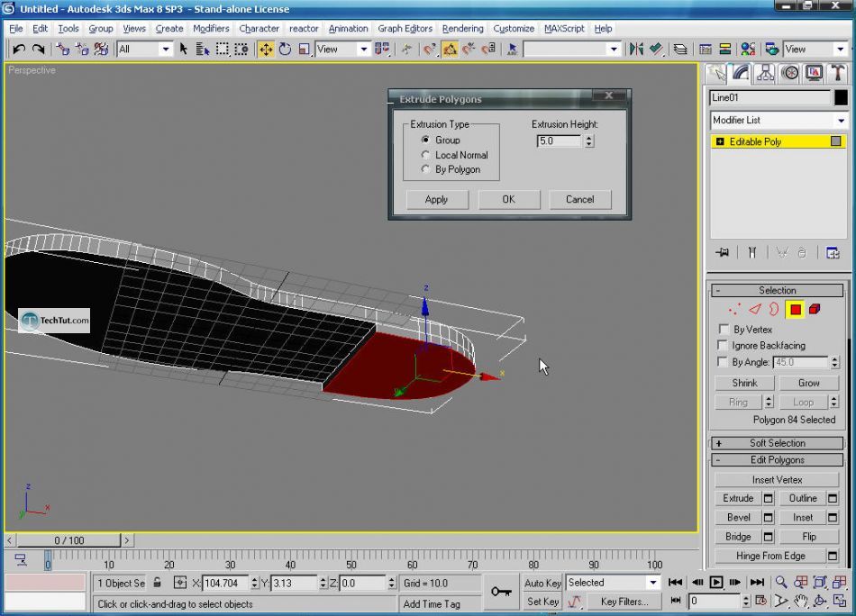Click the Shrink selection button
This screenshot has height=616, width=856.
744,383
